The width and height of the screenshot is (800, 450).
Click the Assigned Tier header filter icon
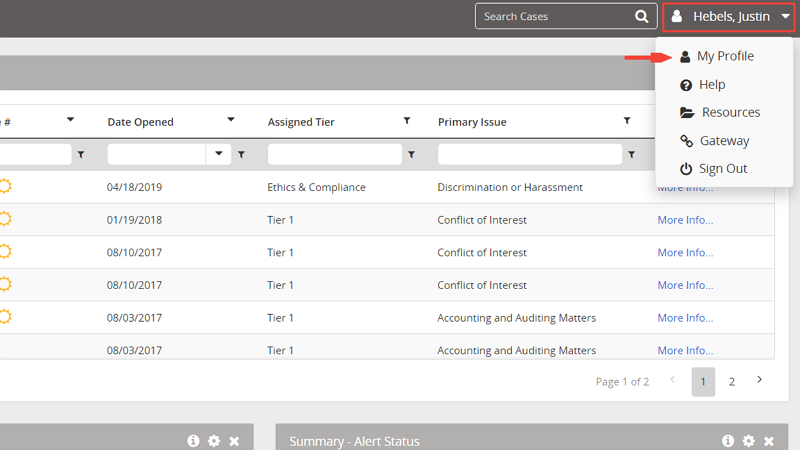click(x=407, y=121)
